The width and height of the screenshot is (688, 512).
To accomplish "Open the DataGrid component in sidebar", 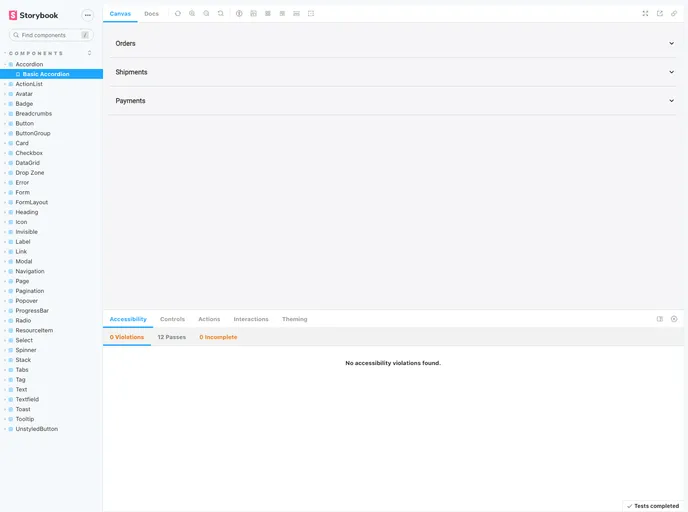I will (x=28, y=163).
